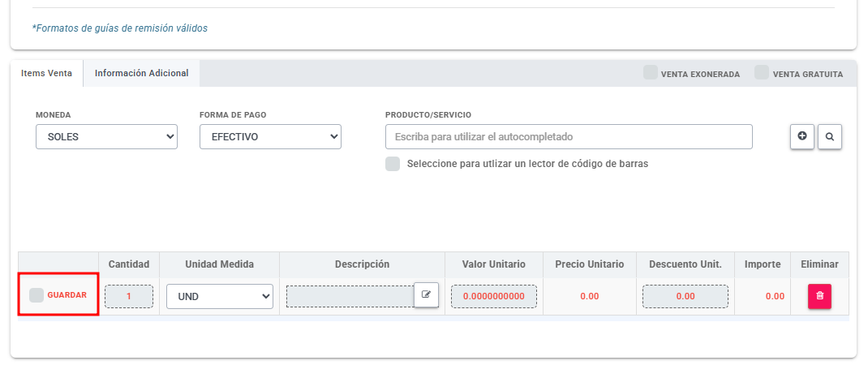
Task: Open the description edit pencil icon
Action: coord(426,294)
